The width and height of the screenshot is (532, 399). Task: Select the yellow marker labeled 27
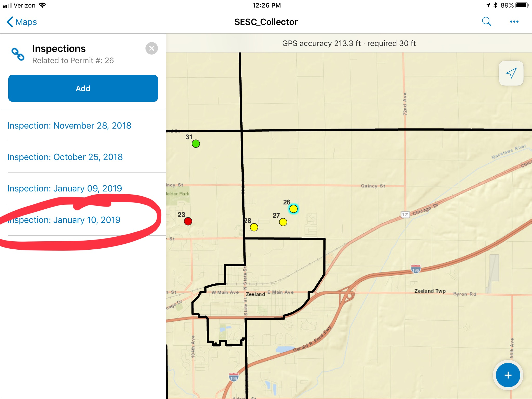pos(283,222)
